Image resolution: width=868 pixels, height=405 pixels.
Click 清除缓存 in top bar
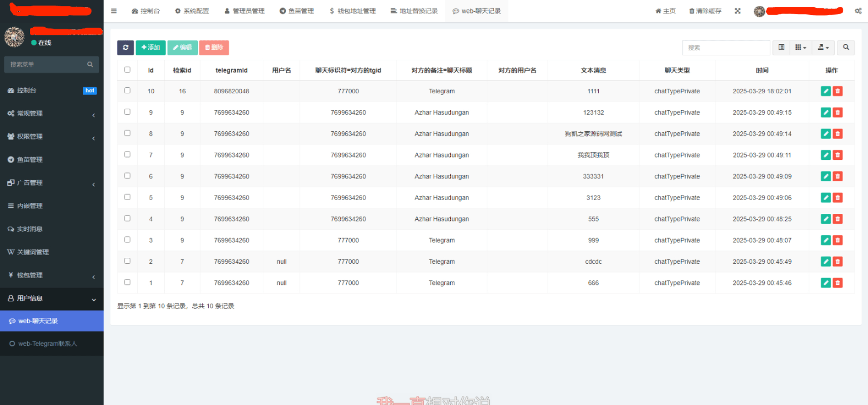(x=705, y=11)
